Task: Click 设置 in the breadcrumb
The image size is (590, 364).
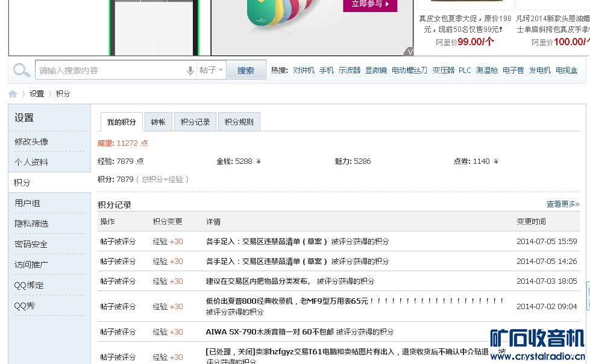Action: [x=37, y=94]
